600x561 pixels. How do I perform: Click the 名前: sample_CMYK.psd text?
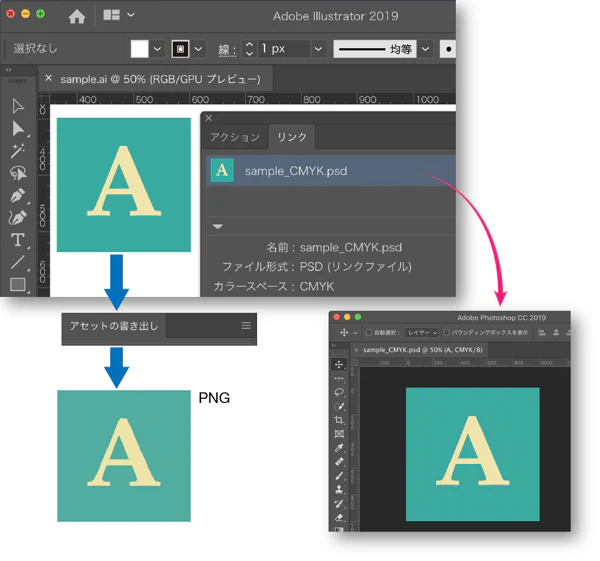[x=334, y=248]
